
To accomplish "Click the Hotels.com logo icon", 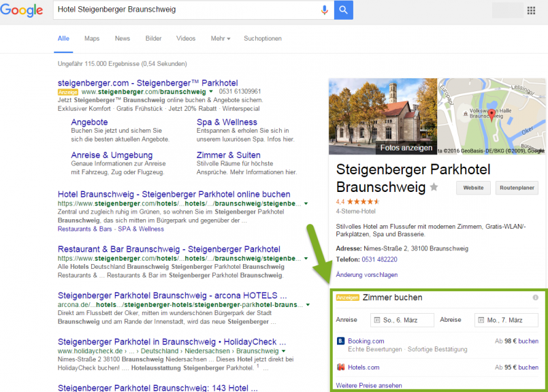I will click(340, 367).
